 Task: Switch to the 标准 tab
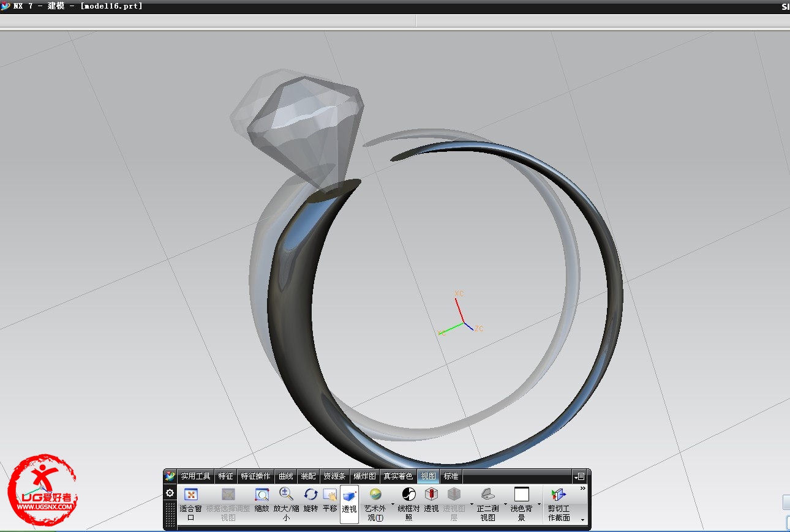pos(451,476)
